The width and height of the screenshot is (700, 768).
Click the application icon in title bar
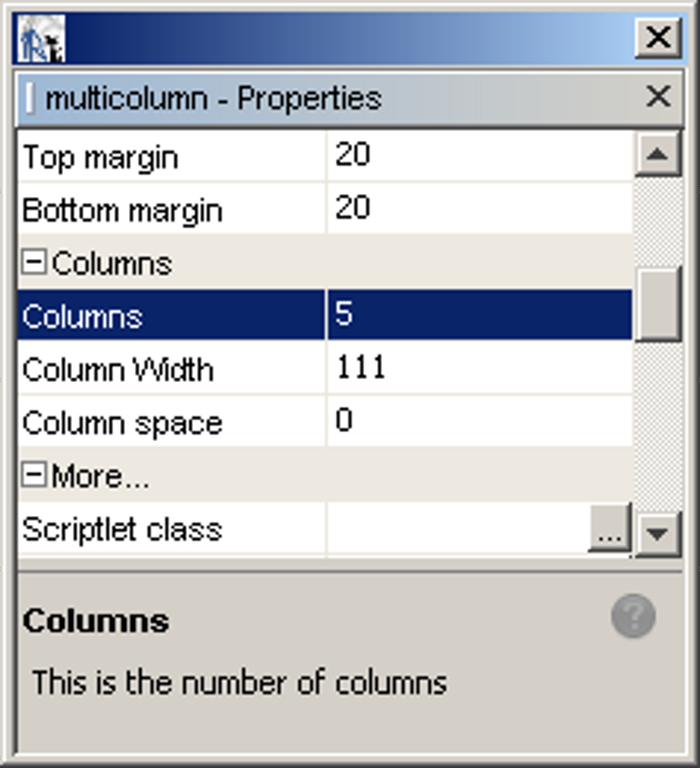pyautogui.click(x=41, y=39)
